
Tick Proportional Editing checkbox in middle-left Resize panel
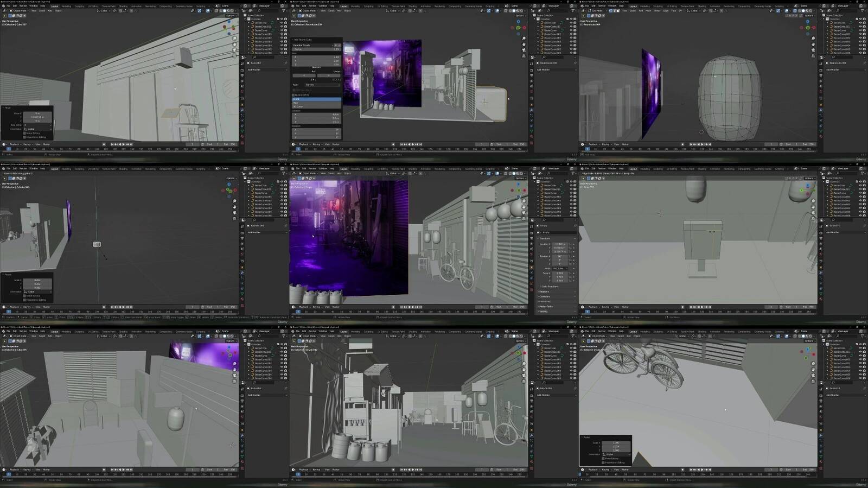click(24, 300)
